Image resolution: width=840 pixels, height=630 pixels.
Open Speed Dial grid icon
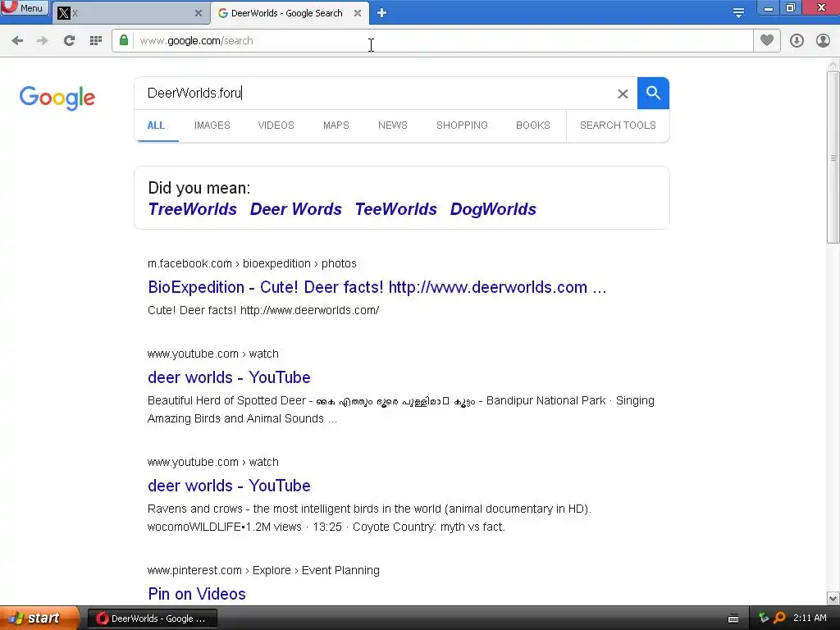(96, 41)
